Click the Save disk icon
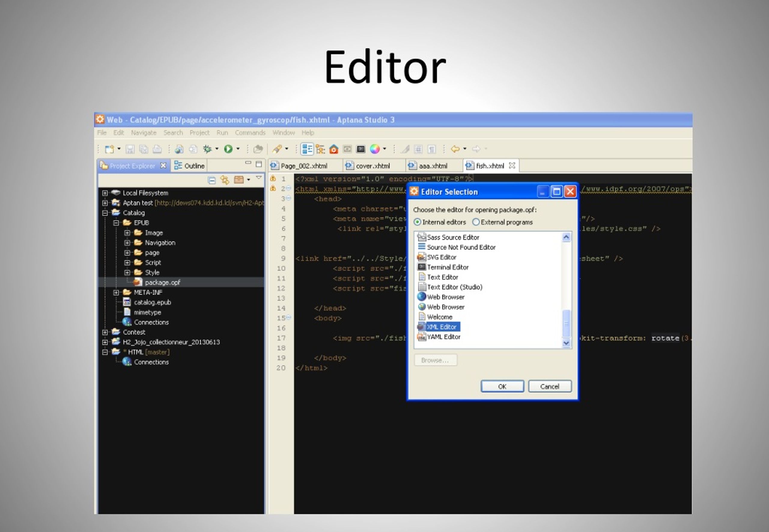Viewport: 769px width, 532px height. click(x=130, y=149)
